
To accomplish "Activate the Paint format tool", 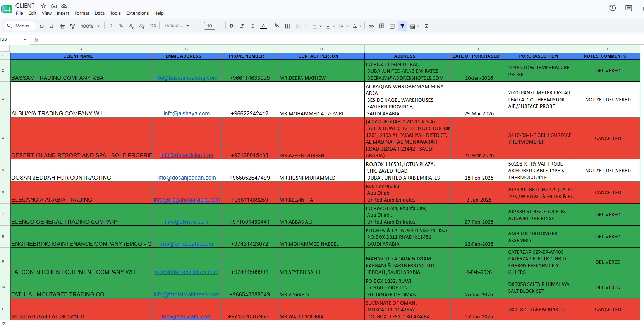I will (x=73, y=26).
